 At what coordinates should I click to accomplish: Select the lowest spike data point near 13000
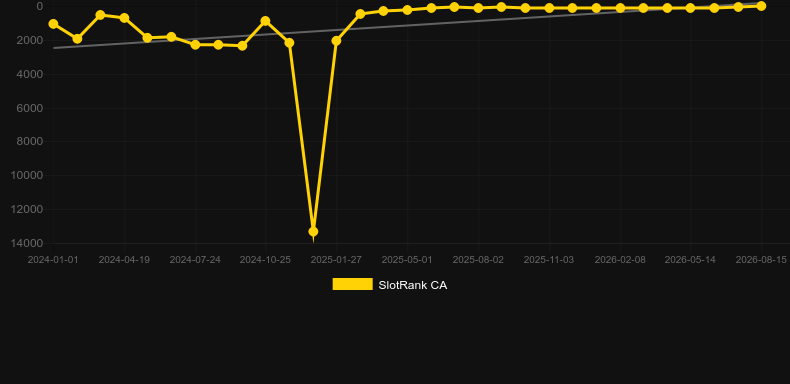point(313,232)
